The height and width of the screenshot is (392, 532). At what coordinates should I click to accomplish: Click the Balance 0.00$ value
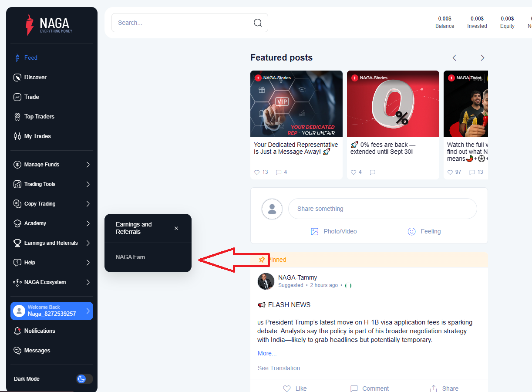point(444,19)
